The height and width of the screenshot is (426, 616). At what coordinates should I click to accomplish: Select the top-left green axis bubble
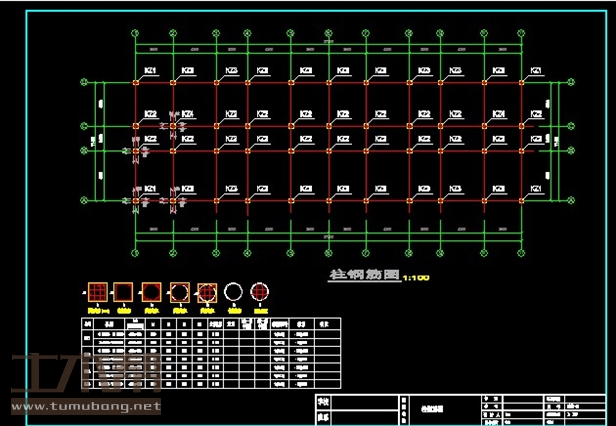(x=136, y=34)
